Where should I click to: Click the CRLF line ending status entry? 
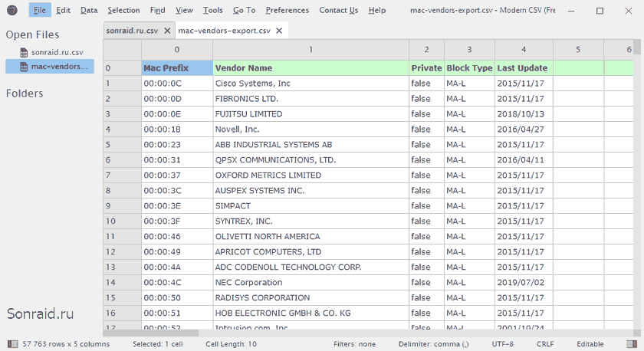coord(545,344)
